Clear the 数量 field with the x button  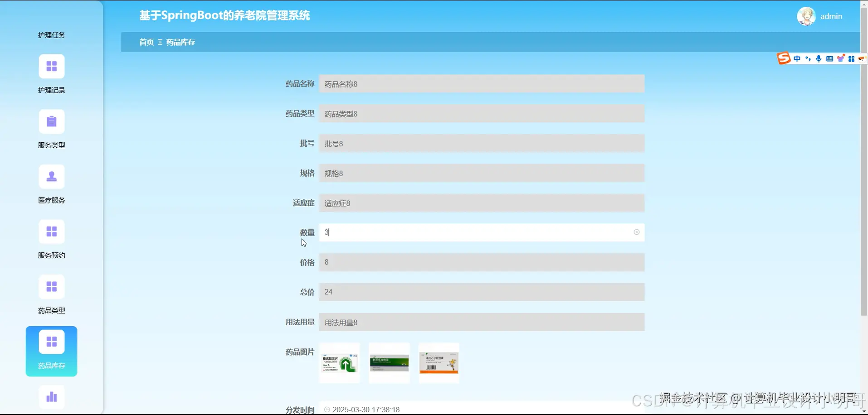(637, 232)
